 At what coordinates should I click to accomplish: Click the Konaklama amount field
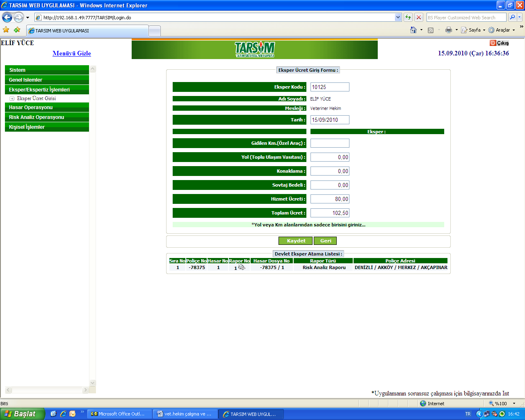tap(330, 171)
